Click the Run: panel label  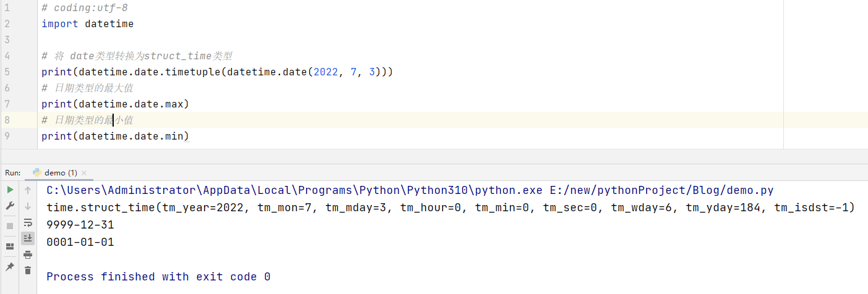click(13, 173)
